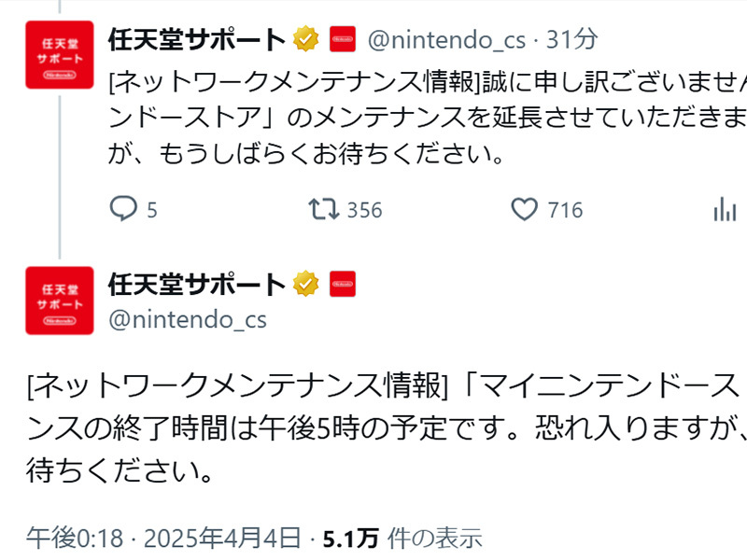Open top post text mentioning メンテナンスを延長
747x560 pixels.
[392, 116]
